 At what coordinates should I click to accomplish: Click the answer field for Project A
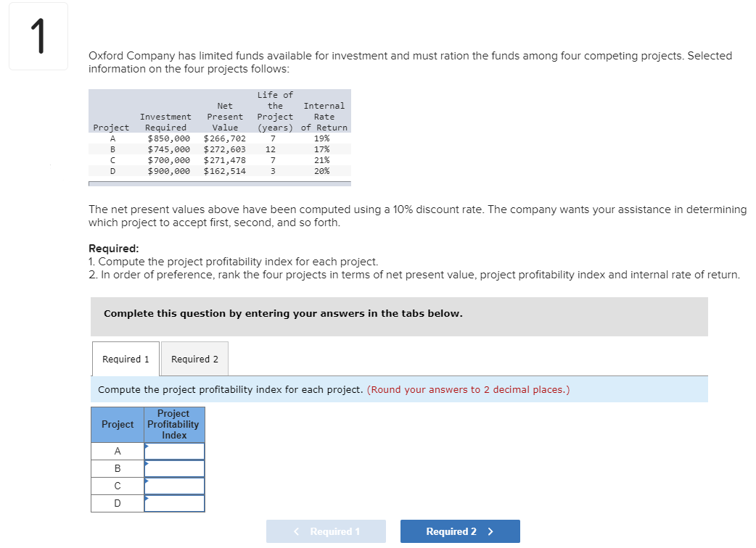coord(174,450)
